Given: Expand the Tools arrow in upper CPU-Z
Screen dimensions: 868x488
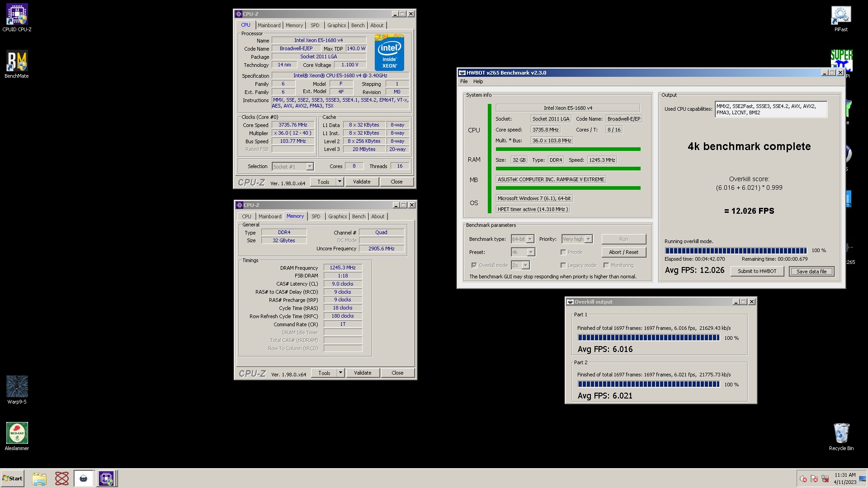Looking at the screenshot, I should tap(340, 182).
